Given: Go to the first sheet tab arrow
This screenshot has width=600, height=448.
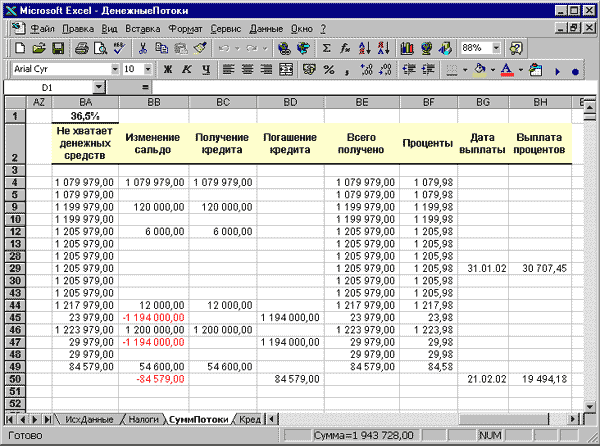Looking at the screenshot, I should pyautogui.click(x=9, y=420).
